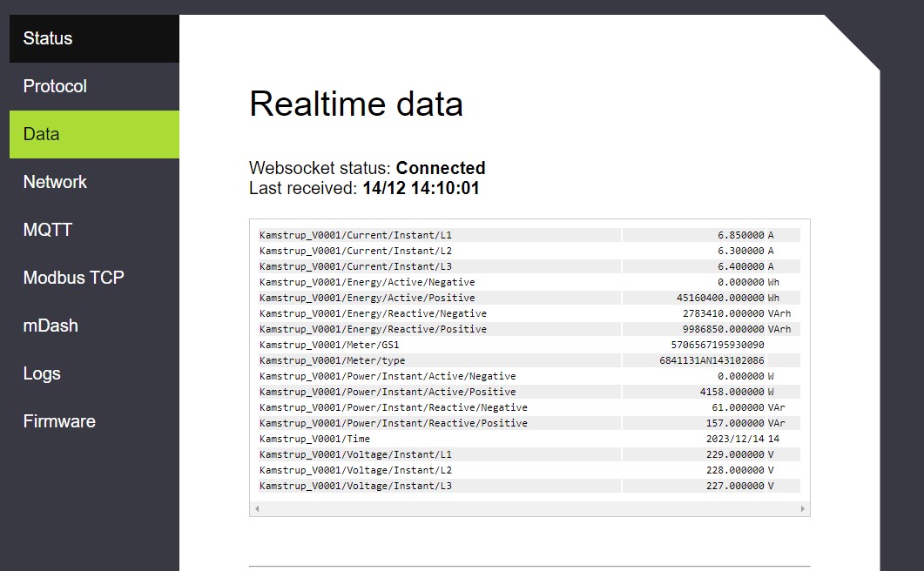Click the 6841131AN143102086 meter type value
924x571 pixels.
pyautogui.click(x=712, y=360)
